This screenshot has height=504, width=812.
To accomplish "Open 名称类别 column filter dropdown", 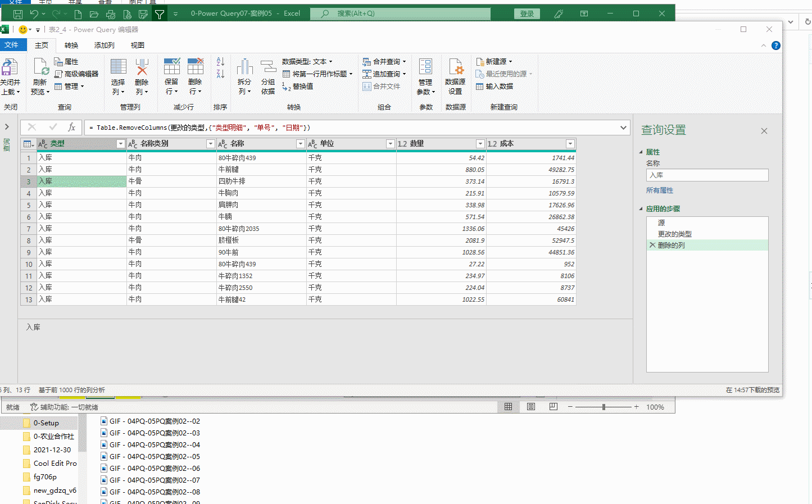I will (x=210, y=144).
